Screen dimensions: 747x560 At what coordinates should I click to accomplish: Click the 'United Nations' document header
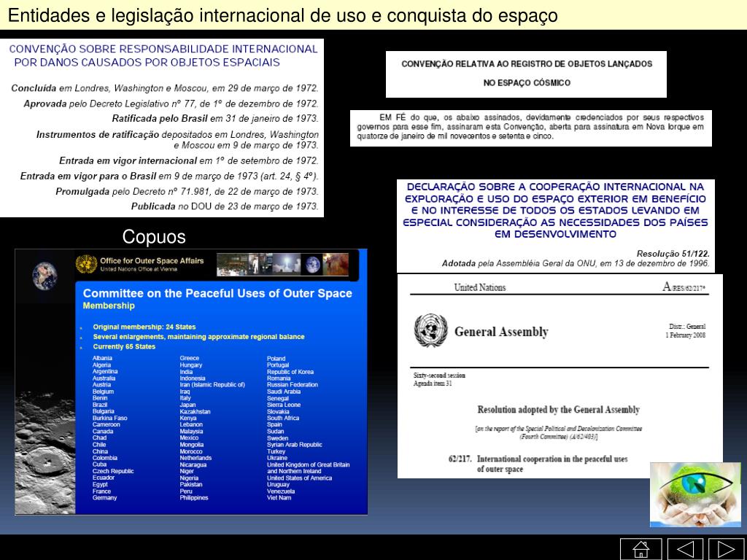pos(480,287)
